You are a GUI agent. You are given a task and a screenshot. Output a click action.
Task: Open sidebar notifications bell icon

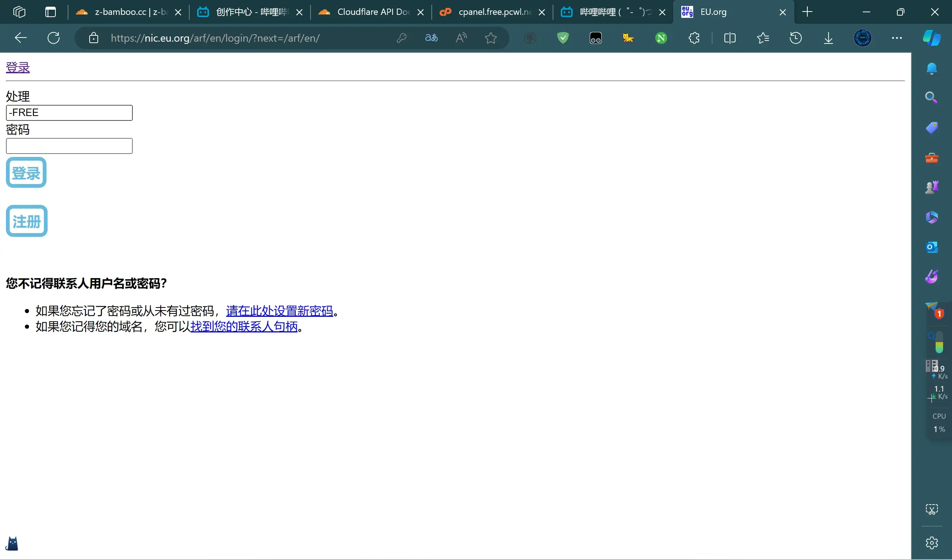(932, 68)
